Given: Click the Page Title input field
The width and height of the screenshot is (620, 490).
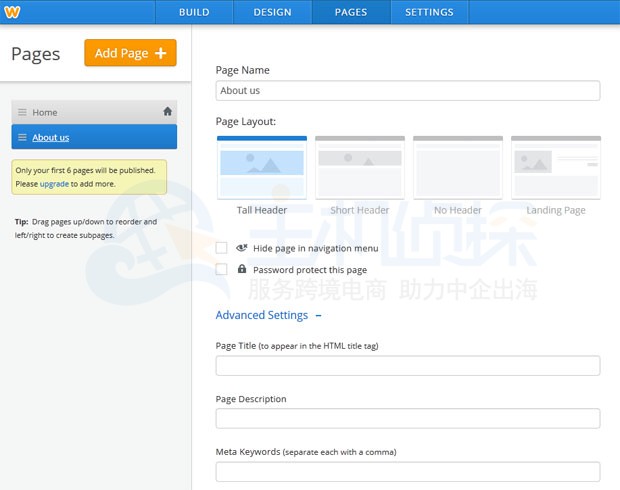Looking at the screenshot, I should [x=407, y=366].
